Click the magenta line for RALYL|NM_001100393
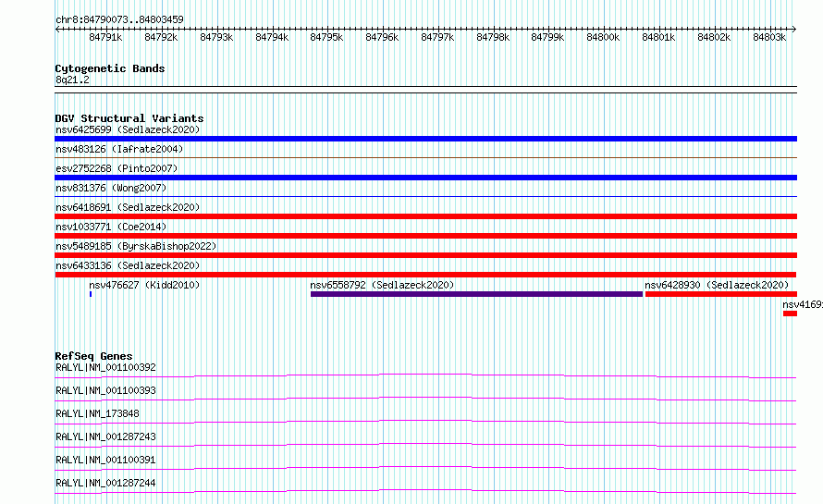The image size is (823, 504). [425, 399]
